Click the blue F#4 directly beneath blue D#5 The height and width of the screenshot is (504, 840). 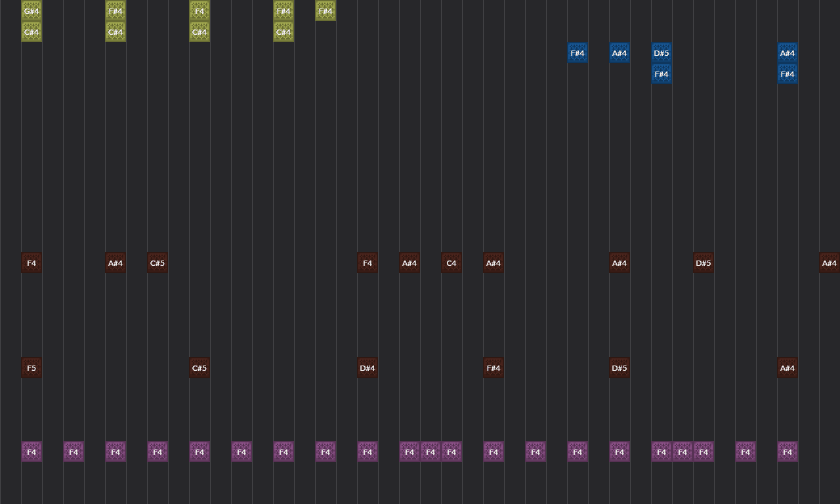(661, 73)
